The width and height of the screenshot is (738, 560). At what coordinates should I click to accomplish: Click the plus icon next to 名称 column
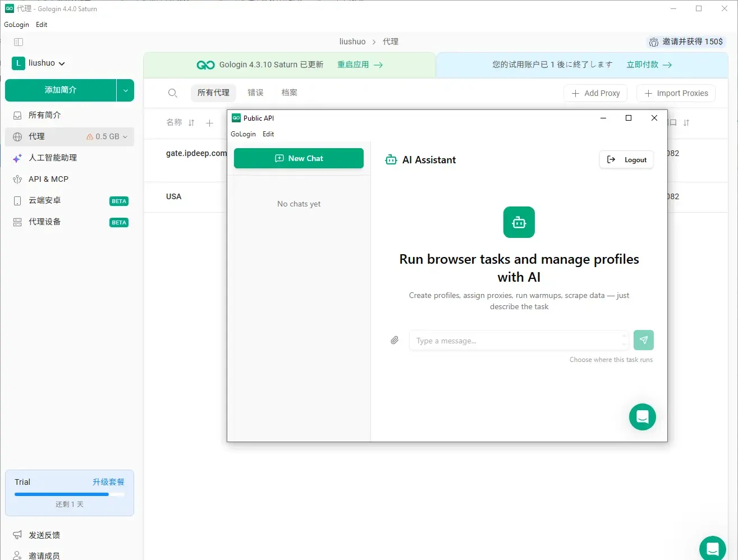click(209, 123)
